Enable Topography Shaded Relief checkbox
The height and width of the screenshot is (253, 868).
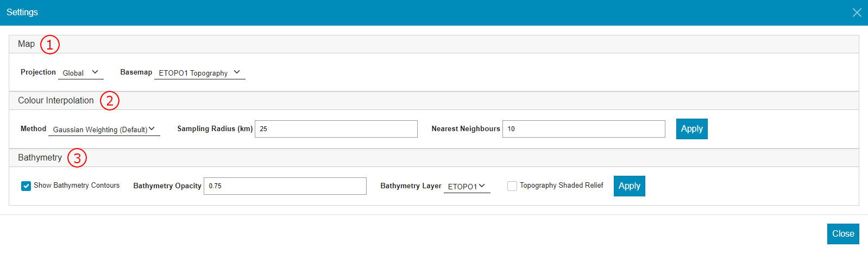512,186
